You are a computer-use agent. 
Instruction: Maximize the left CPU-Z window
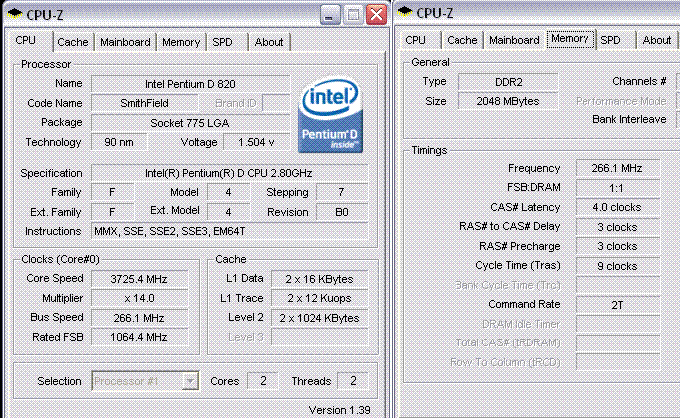click(x=353, y=15)
